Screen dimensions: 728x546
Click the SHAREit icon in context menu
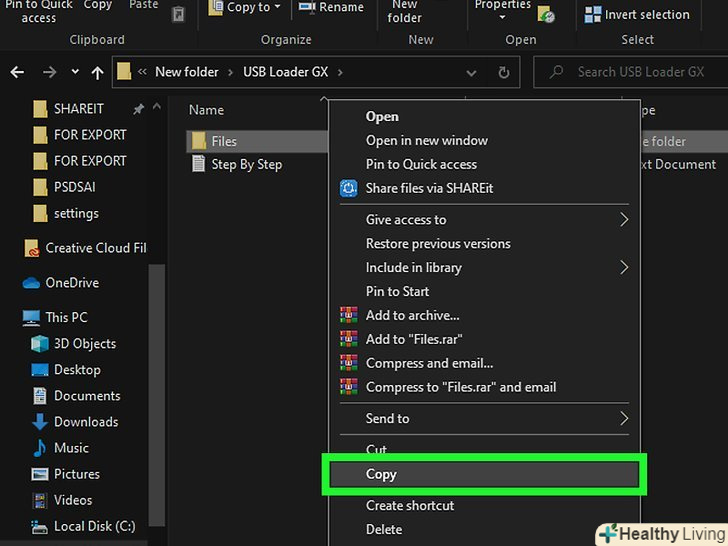[348, 188]
